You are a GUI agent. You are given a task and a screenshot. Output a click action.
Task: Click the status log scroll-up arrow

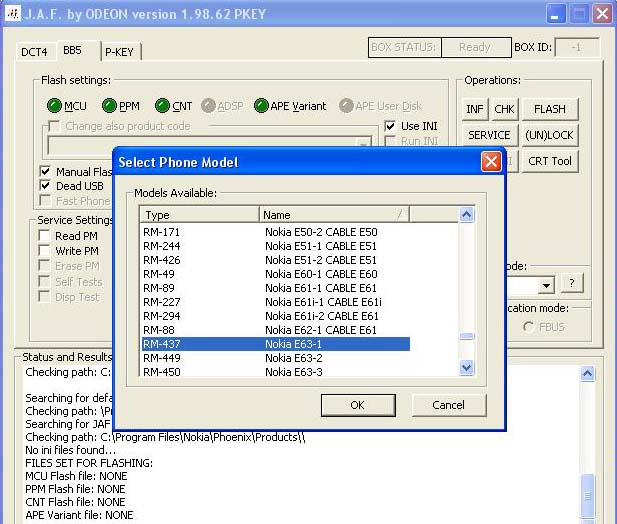click(x=587, y=374)
